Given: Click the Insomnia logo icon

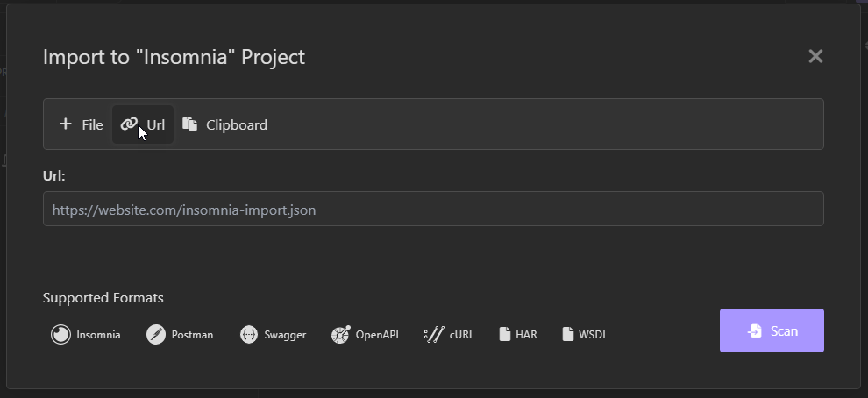Looking at the screenshot, I should [x=60, y=334].
